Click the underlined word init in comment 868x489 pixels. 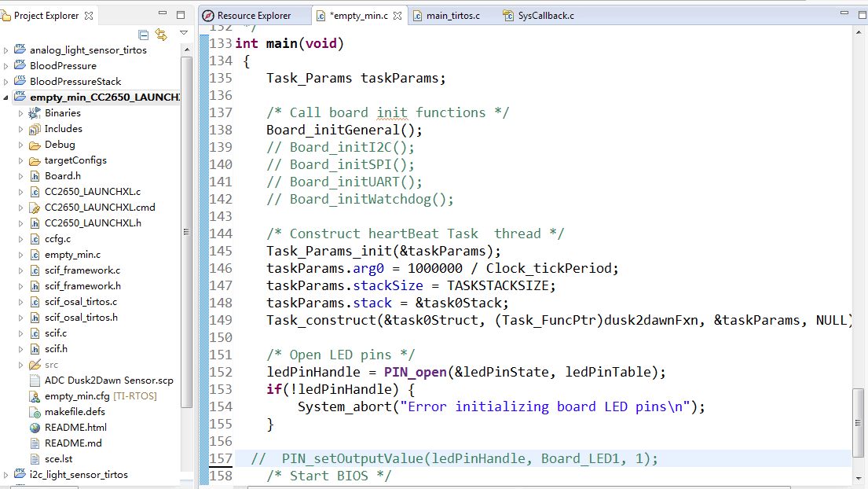point(392,113)
